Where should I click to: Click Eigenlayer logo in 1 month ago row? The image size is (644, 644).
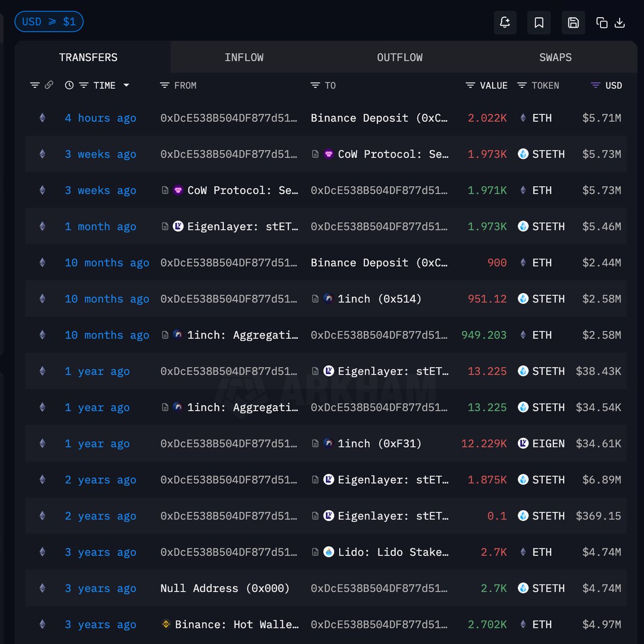coord(178,226)
